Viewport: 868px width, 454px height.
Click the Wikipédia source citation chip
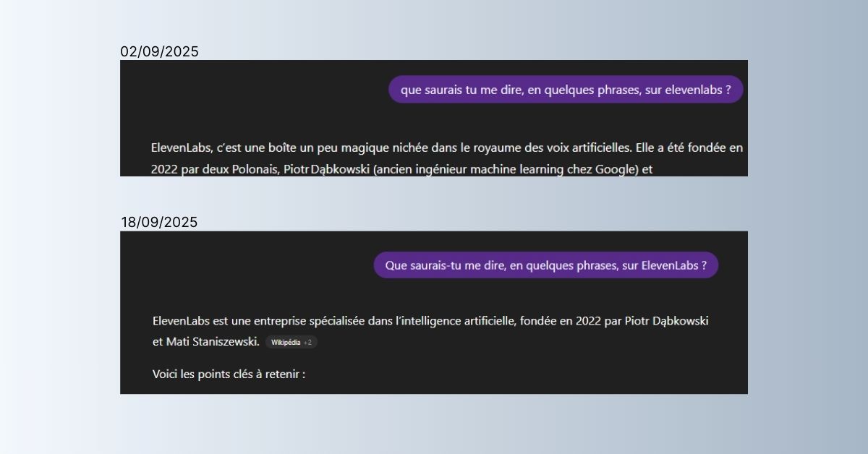291,342
